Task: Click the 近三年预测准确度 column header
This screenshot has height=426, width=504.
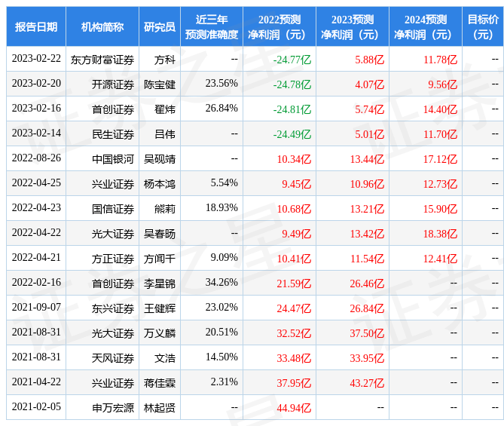Action: coord(212,27)
